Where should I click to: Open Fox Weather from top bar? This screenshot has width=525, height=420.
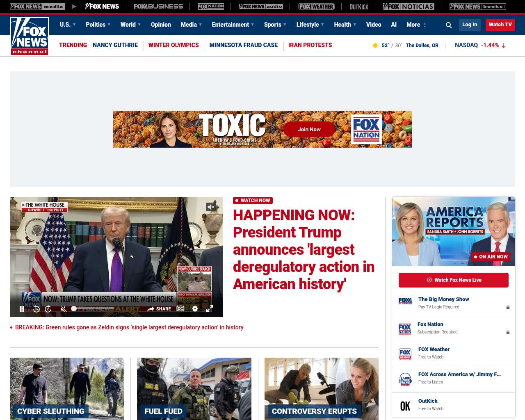[x=316, y=7]
